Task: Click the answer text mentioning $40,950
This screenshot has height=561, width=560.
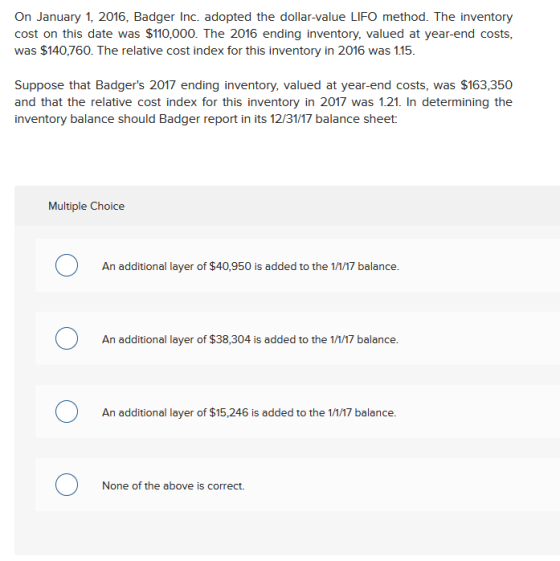Action: pyautogui.click(x=250, y=266)
